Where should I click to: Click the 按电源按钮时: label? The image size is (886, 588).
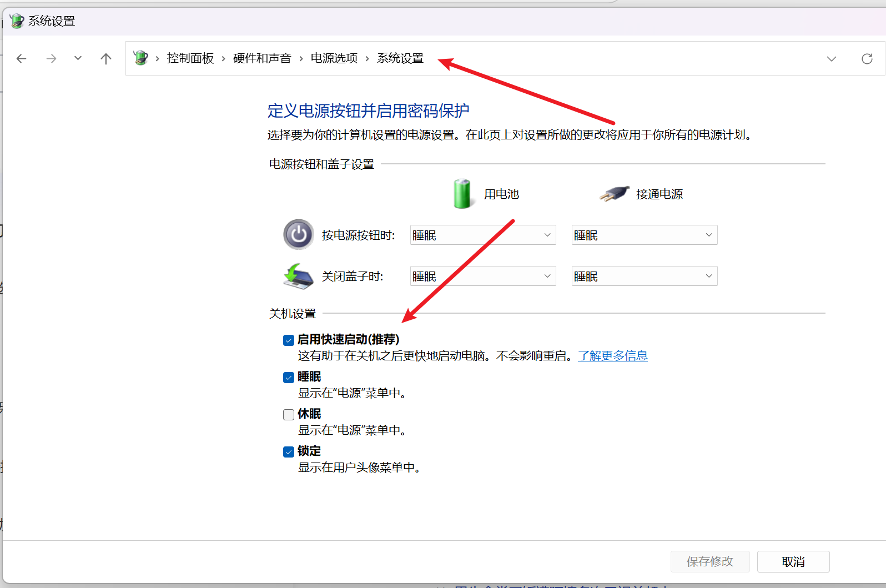[359, 235]
